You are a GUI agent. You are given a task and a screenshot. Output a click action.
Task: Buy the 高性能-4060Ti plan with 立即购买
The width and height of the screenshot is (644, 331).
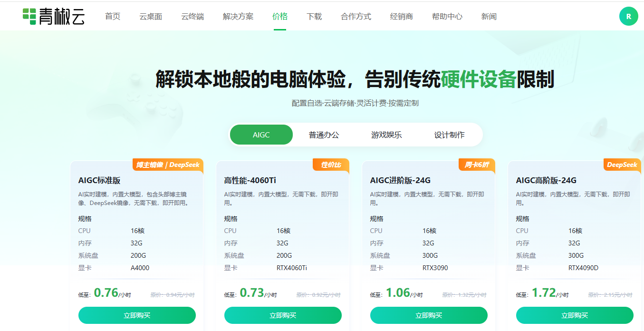click(x=283, y=315)
